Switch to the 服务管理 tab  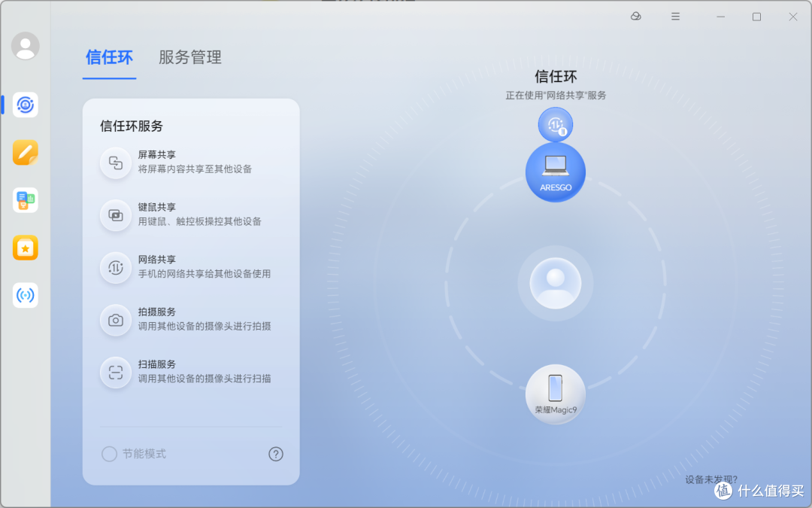click(190, 57)
